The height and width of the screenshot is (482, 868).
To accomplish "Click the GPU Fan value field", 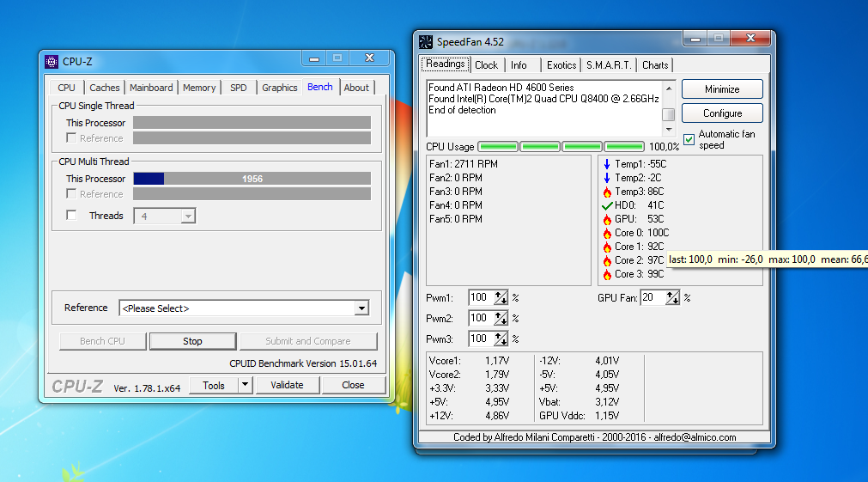I will pyautogui.click(x=653, y=298).
